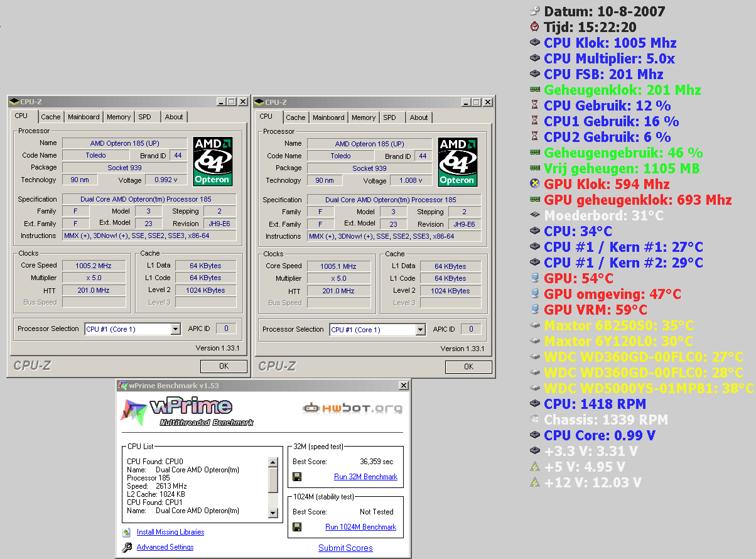Click the floppy save icon for 32M score

[298, 477]
